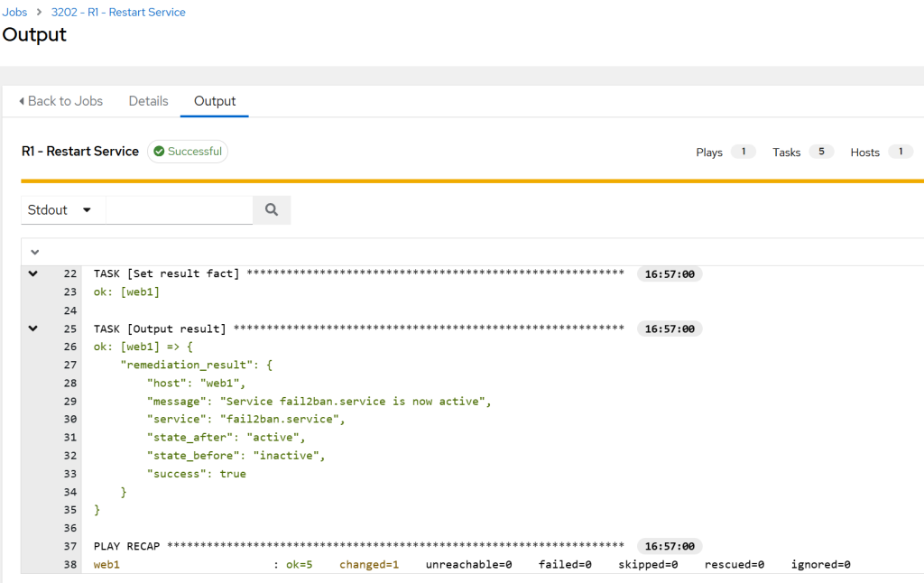Click the search magnifier icon
Screen dimensions: 924x583
pyautogui.click(x=271, y=209)
